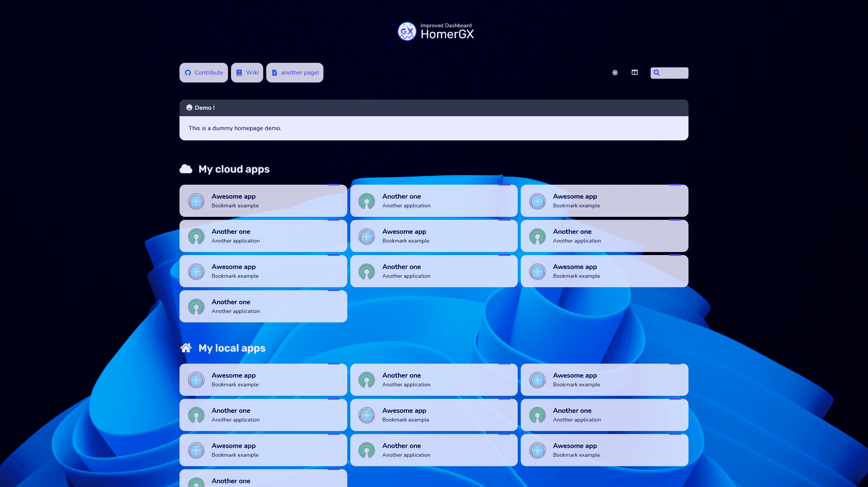Click the GitHub icon beside Contribute
This screenshot has width=868, height=487.
[x=188, y=73]
